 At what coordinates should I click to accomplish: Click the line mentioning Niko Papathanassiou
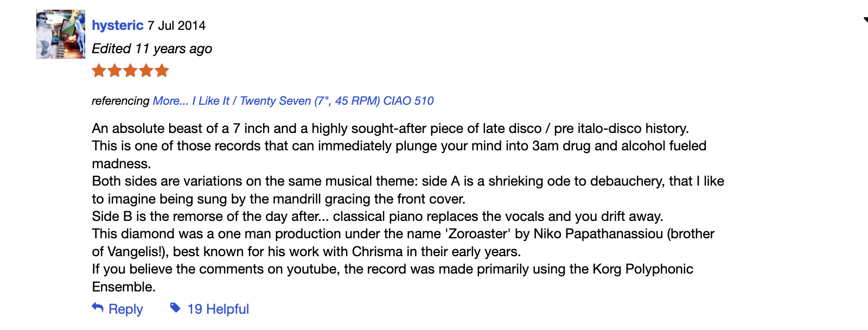click(x=403, y=234)
